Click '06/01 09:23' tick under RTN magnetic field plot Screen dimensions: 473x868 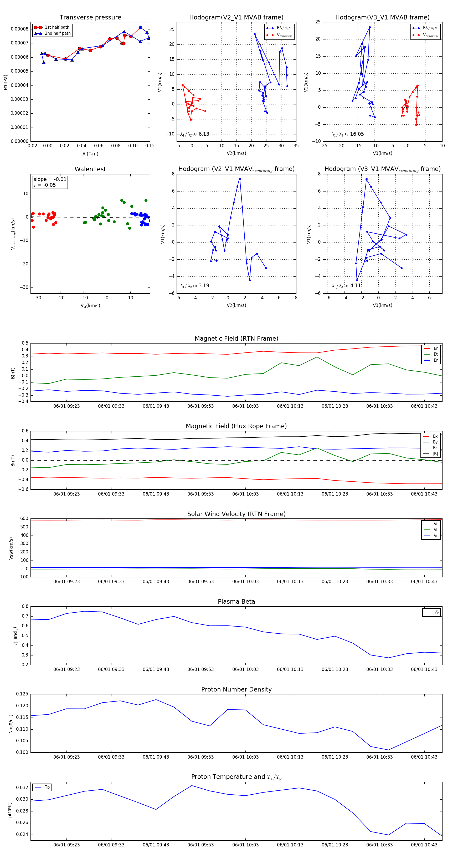66,406
